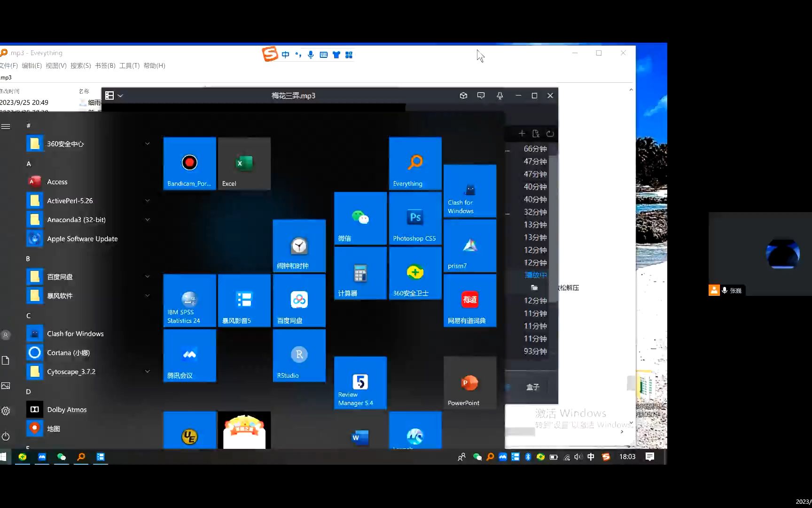Open the notification center icon

(x=650, y=457)
